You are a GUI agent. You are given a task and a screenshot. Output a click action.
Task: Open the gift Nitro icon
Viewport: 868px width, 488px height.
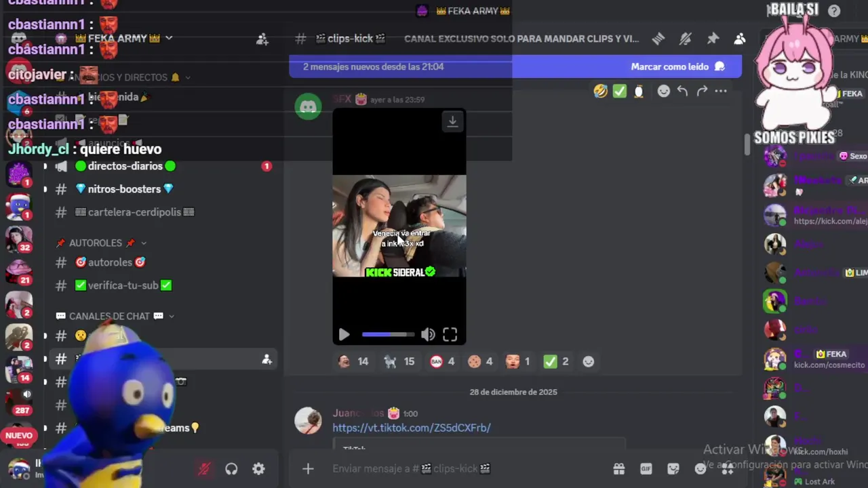click(x=619, y=468)
